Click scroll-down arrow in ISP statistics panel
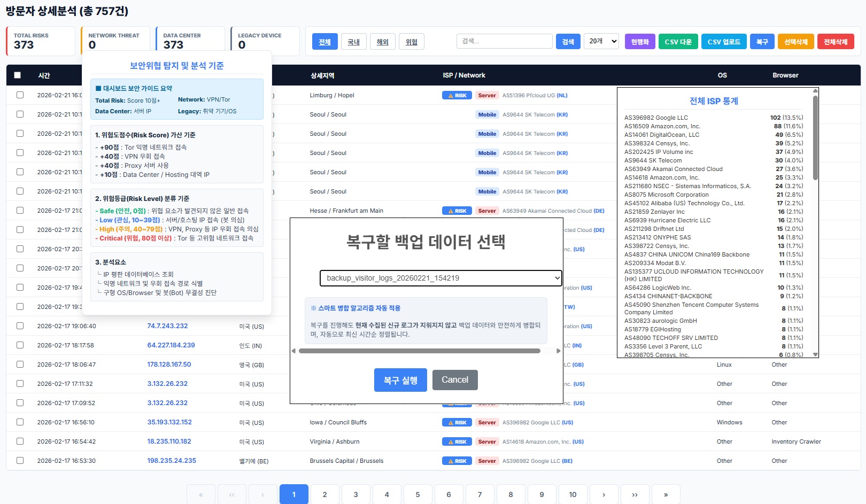The width and height of the screenshot is (866, 504). coord(815,354)
